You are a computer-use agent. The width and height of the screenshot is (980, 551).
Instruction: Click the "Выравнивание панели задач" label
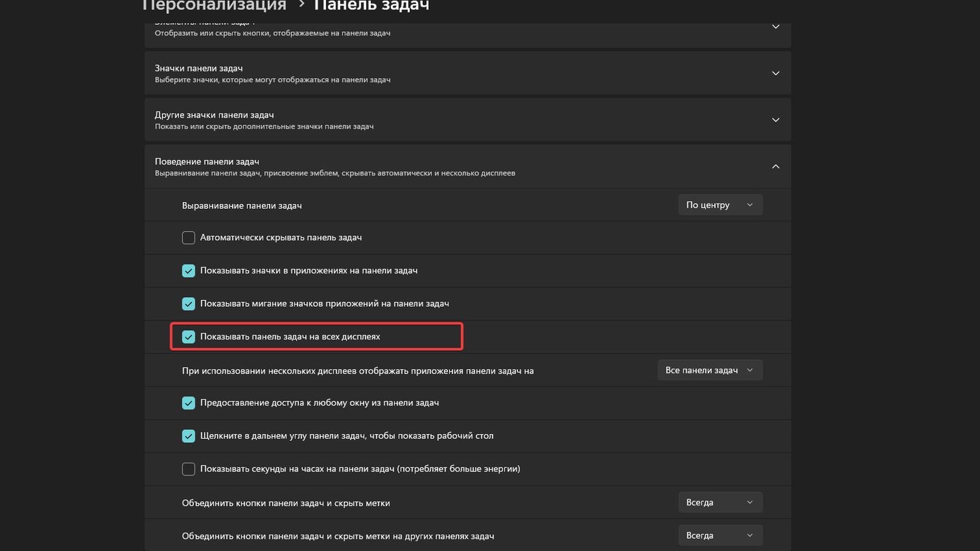242,205
